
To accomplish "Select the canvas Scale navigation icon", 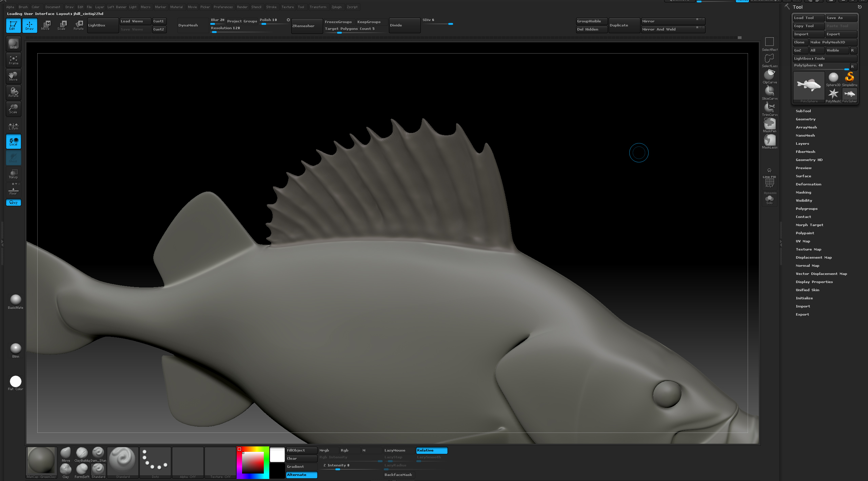I will pyautogui.click(x=14, y=109).
